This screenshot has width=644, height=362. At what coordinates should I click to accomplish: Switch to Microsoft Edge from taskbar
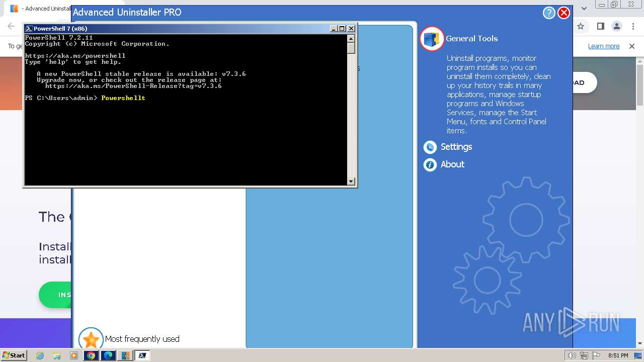pyautogui.click(x=108, y=355)
